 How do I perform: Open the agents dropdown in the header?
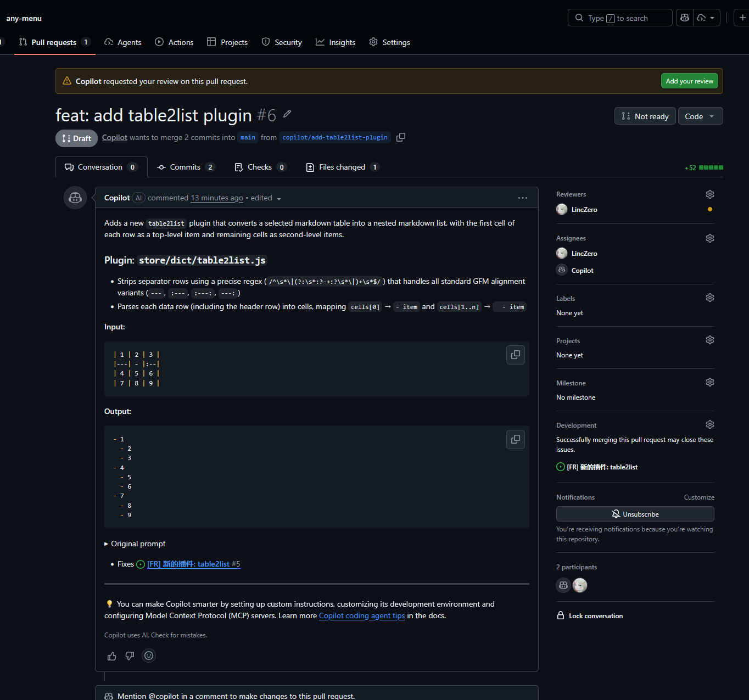click(707, 18)
